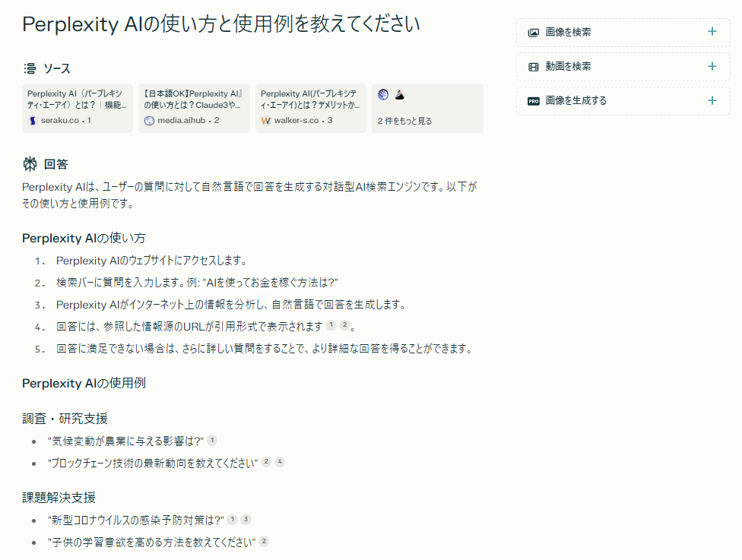Click the media.aihub favicon
This screenshot has width=742, height=560.
point(149,121)
